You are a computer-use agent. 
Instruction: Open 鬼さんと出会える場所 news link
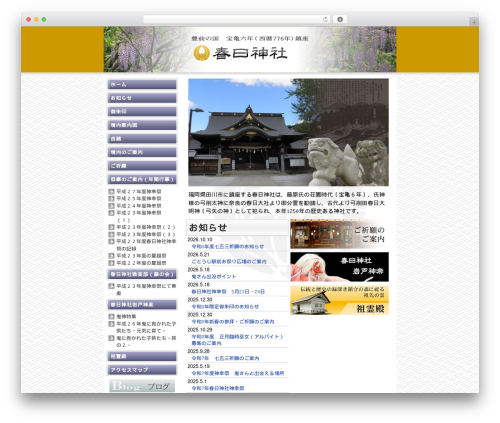coord(238,373)
